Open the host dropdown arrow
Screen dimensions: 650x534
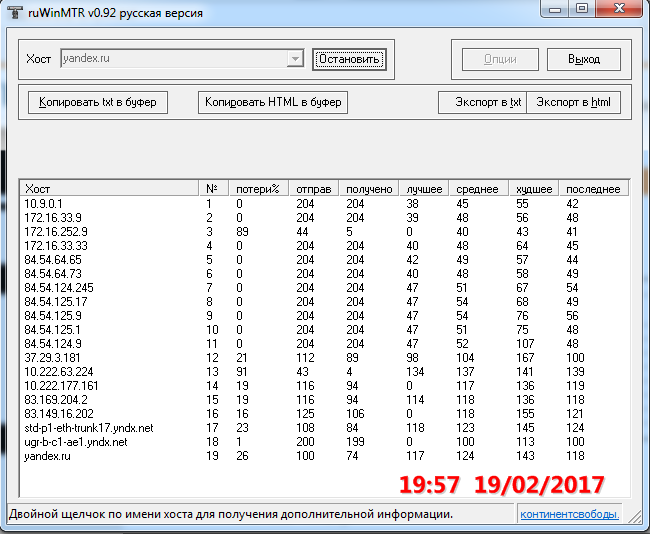(295, 58)
